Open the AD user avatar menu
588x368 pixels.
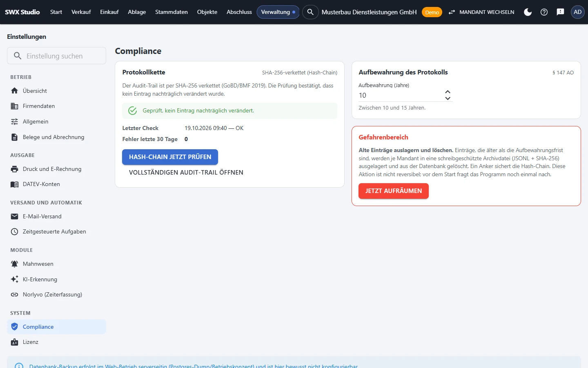click(x=577, y=12)
